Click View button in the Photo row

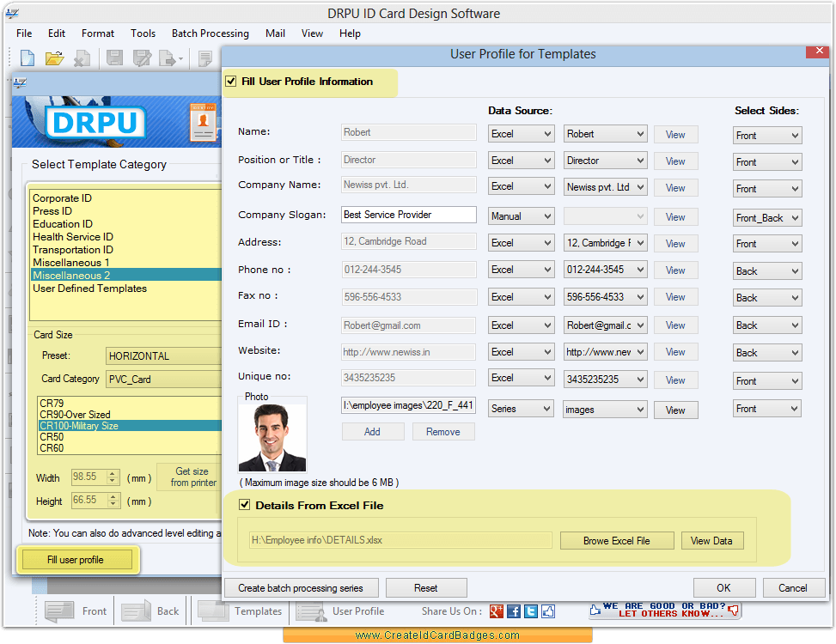coord(675,410)
